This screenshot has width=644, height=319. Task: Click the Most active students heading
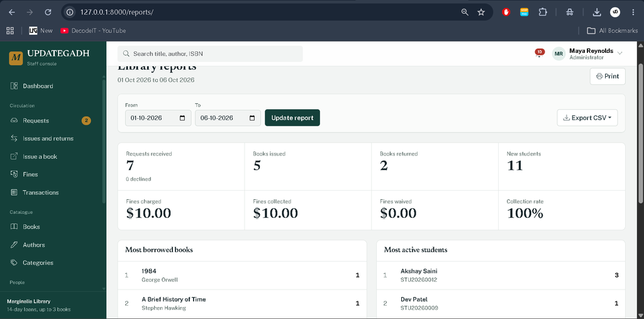pyautogui.click(x=416, y=250)
